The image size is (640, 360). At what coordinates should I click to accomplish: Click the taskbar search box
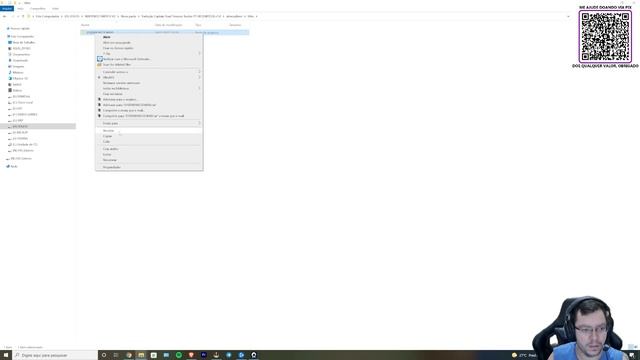coord(55,355)
